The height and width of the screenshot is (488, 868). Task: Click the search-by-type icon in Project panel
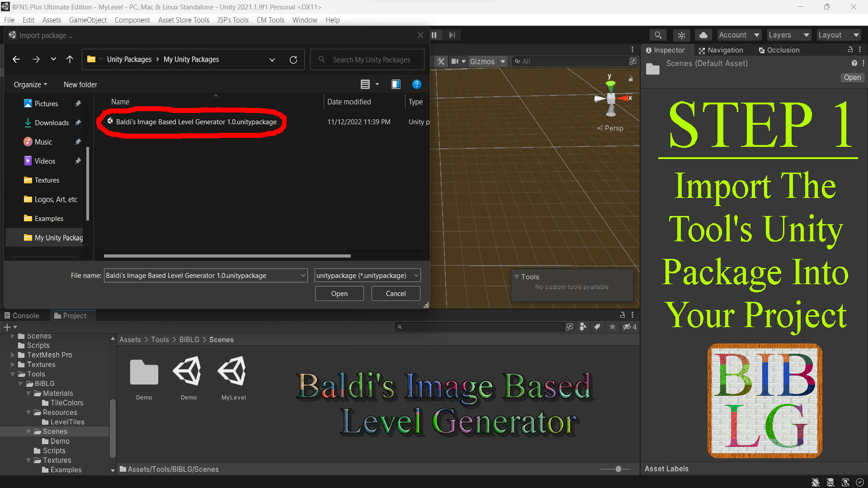coord(583,327)
